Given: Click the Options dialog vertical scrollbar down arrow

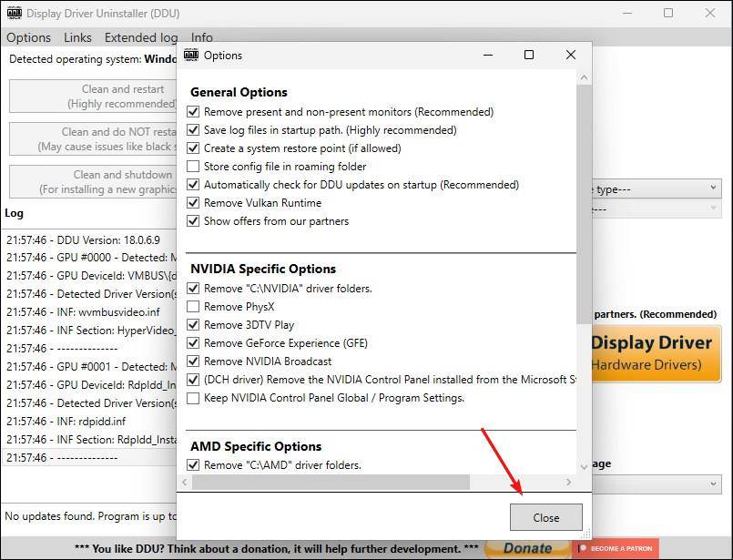Looking at the screenshot, I should tap(584, 466).
